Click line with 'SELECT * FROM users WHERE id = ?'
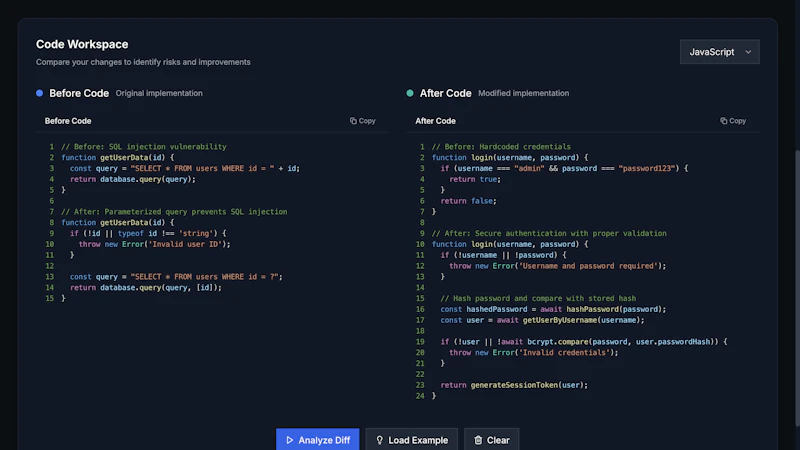Image resolution: width=800 pixels, height=450 pixels. tap(176, 277)
